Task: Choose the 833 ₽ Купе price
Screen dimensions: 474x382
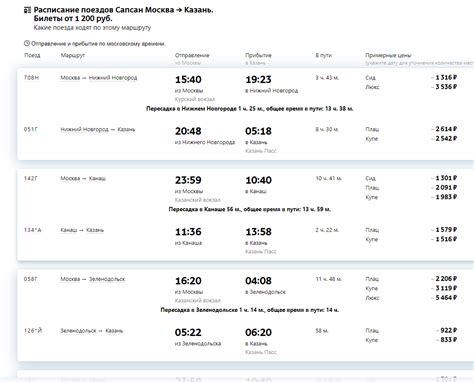Action: 447,340
